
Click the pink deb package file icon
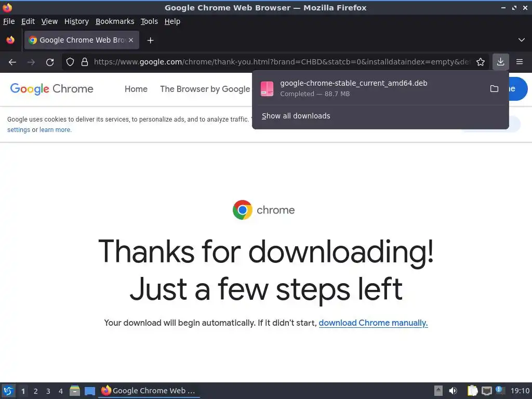267,88
